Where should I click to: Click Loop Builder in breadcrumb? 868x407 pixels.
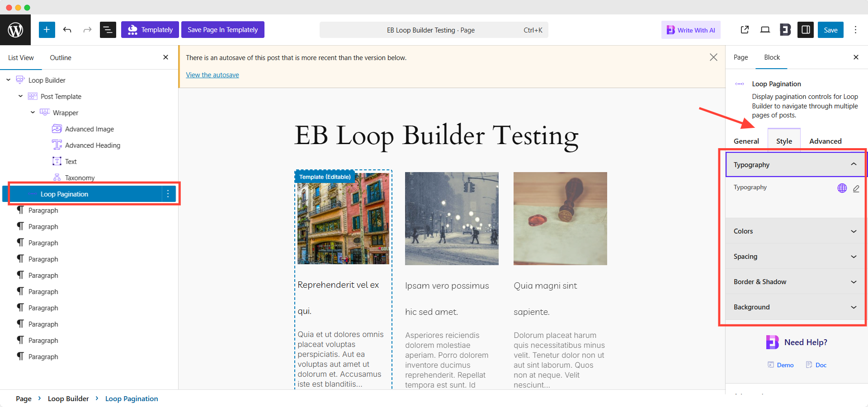coord(68,399)
